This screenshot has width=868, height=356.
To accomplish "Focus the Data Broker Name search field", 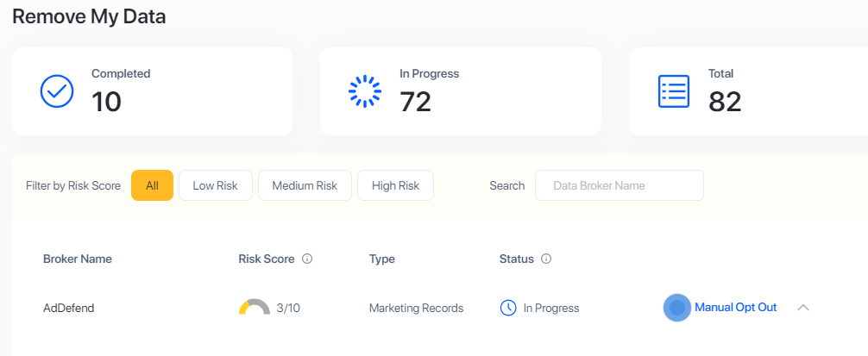I will (x=619, y=185).
